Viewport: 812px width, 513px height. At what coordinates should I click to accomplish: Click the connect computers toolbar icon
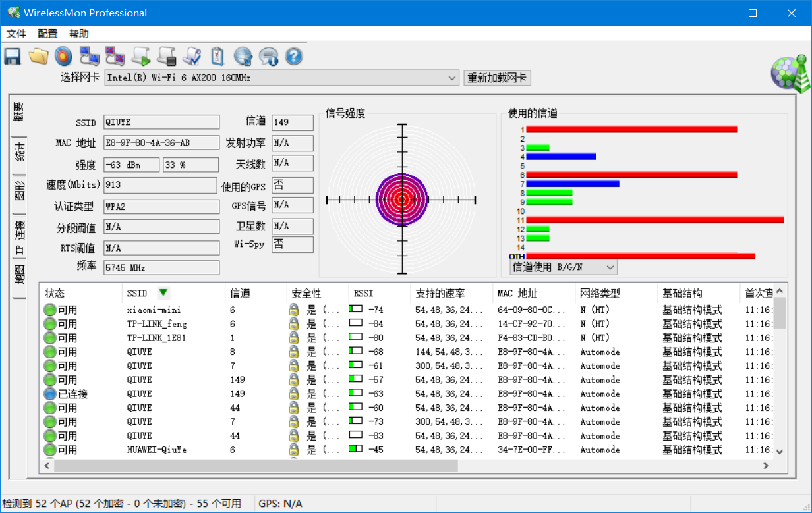point(89,57)
